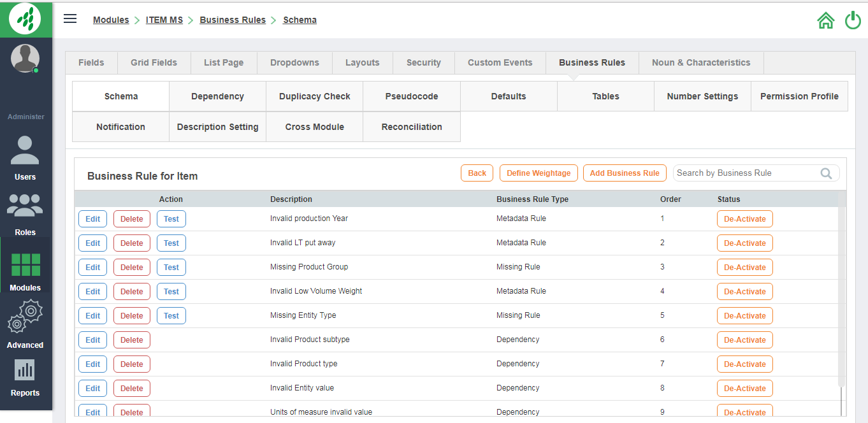This screenshot has height=423, width=868.
Task: Open the Duplicacy Check sub-tab
Action: coord(314,96)
